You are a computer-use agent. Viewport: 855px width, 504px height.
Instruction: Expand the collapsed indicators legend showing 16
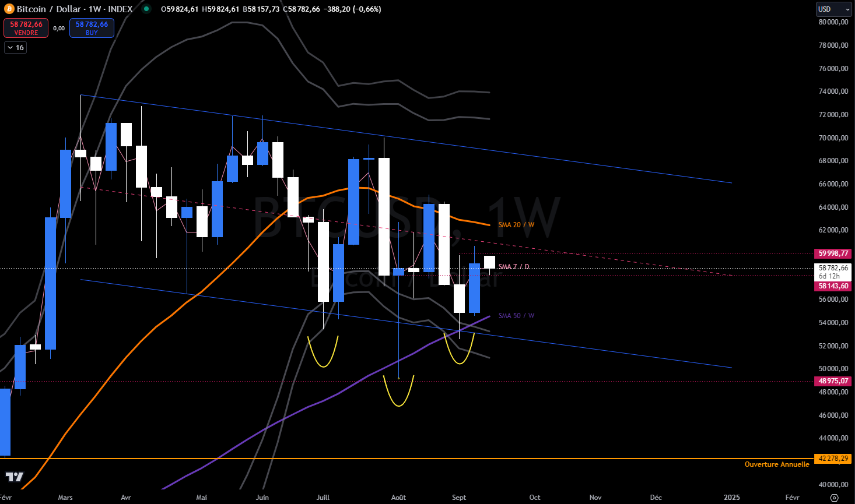[15, 48]
